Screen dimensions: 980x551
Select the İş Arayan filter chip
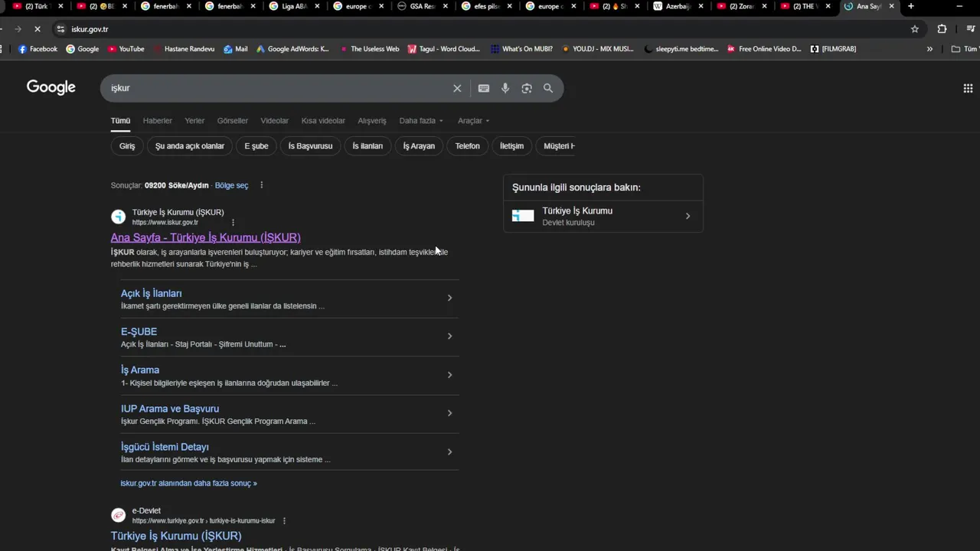tap(419, 146)
